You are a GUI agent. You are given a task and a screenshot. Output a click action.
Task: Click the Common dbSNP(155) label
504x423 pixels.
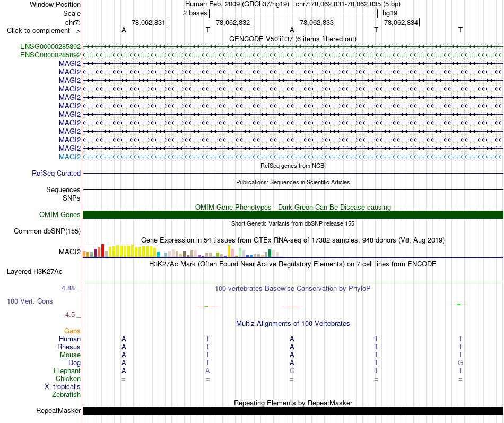47,231
